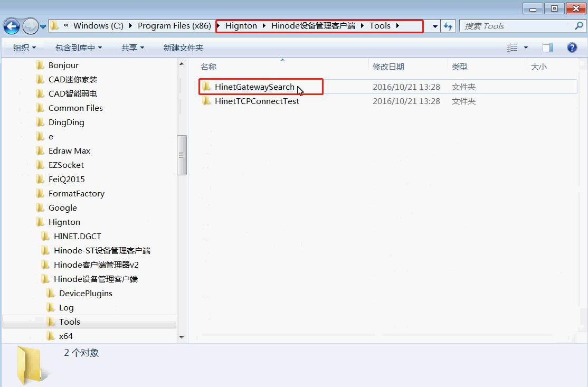The width and height of the screenshot is (588, 387).
Task: Click Hignton in the address breadcrumb
Action: pyautogui.click(x=241, y=26)
